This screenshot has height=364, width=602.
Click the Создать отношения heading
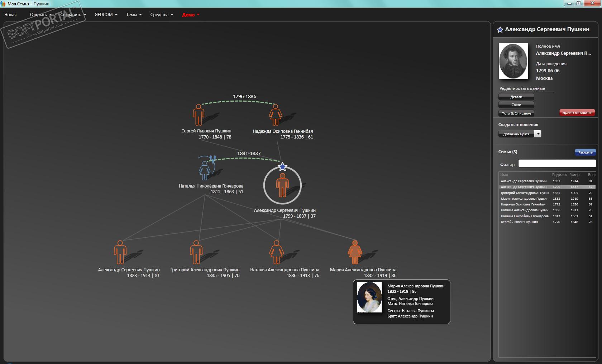(x=518, y=125)
